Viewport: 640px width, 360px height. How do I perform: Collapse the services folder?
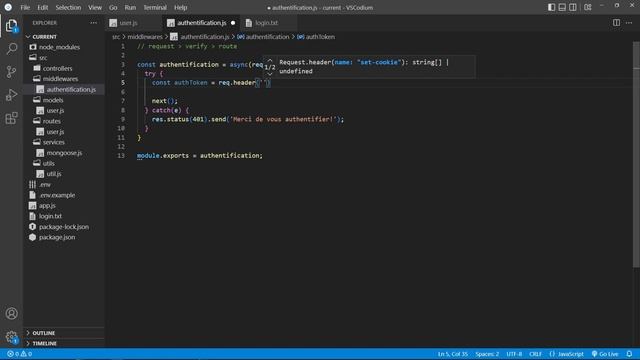click(x=53, y=142)
